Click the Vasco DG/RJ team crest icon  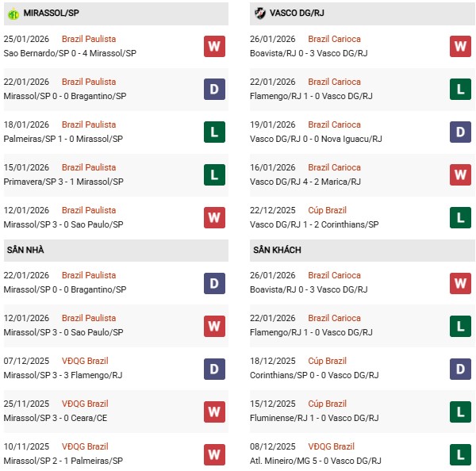point(260,13)
